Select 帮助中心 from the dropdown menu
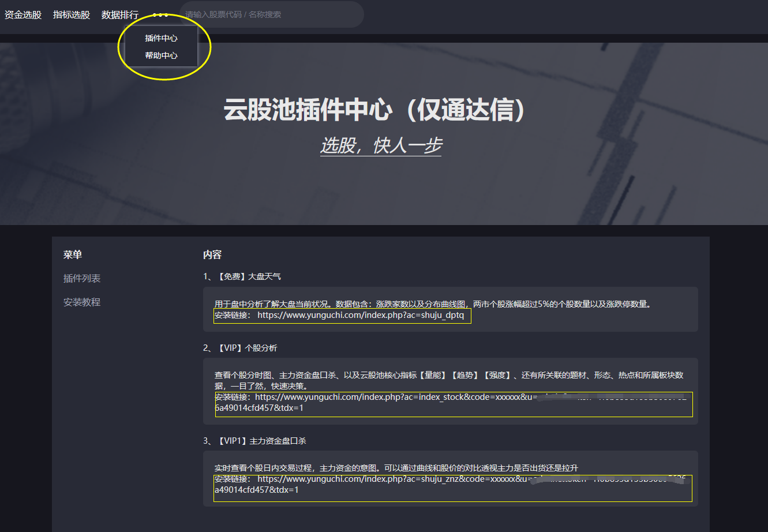 pyautogui.click(x=161, y=55)
